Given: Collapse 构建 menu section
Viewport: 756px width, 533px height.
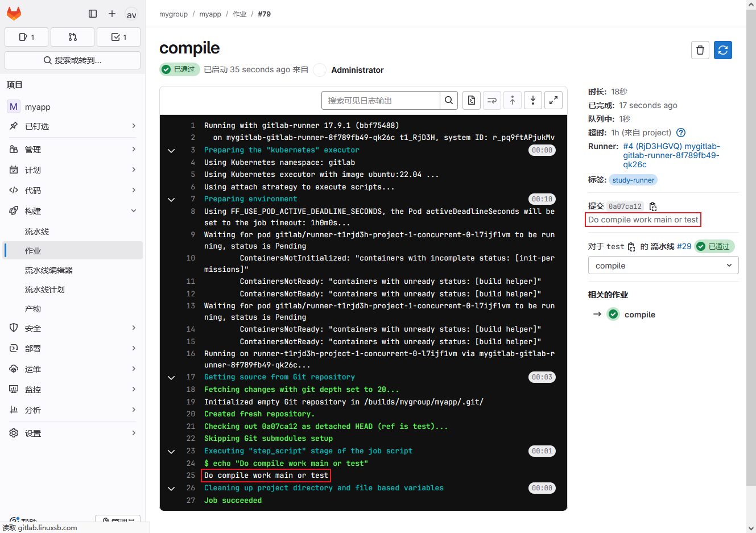Looking at the screenshot, I should point(72,210).
